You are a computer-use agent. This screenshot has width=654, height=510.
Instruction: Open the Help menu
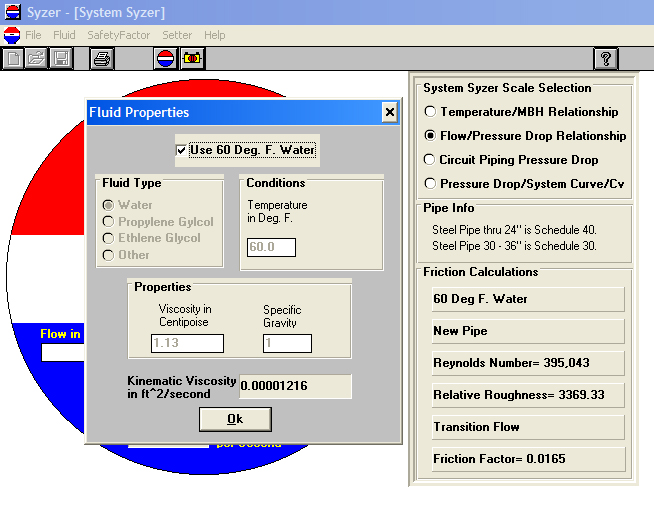(214, 35)
